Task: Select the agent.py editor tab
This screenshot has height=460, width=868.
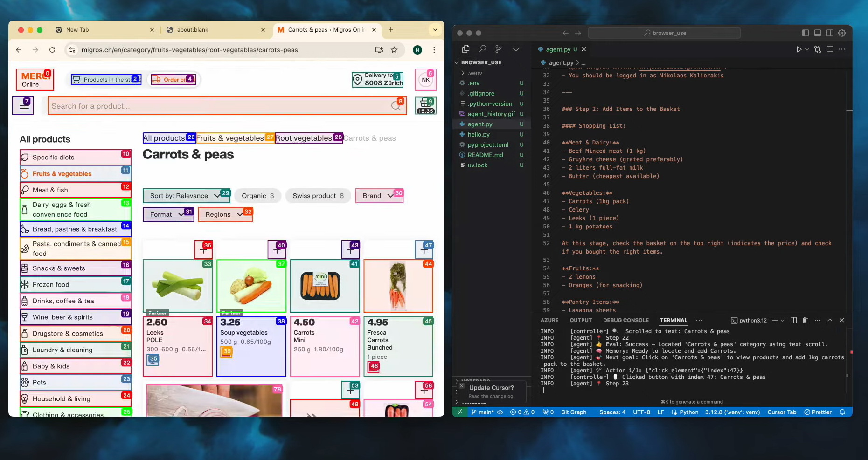Action: point(562,49)
